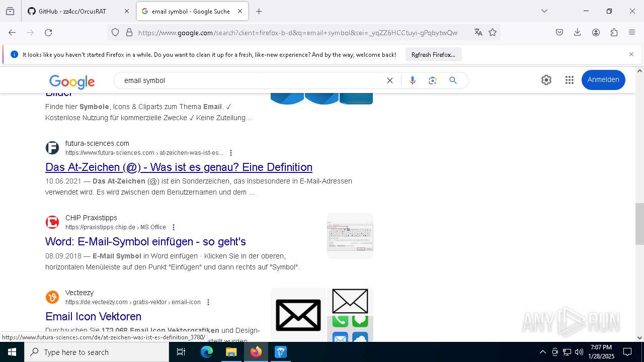This screenshot has height=362, width=644.
Task: Open CHIP Word screenshot thumbnail
Action: [x=350, y=236]
